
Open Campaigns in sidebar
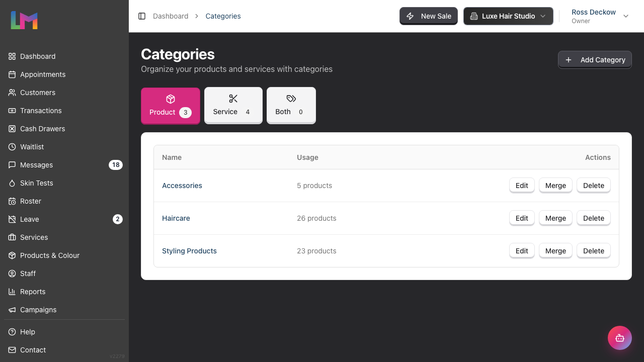64,310
